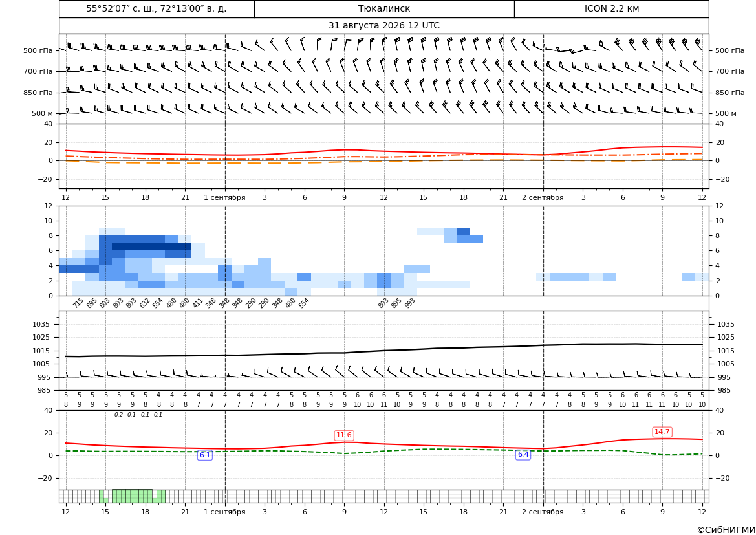Click the ICON 2.2 км model label
The image size is (756, 535).
click(x=611, y=8)
